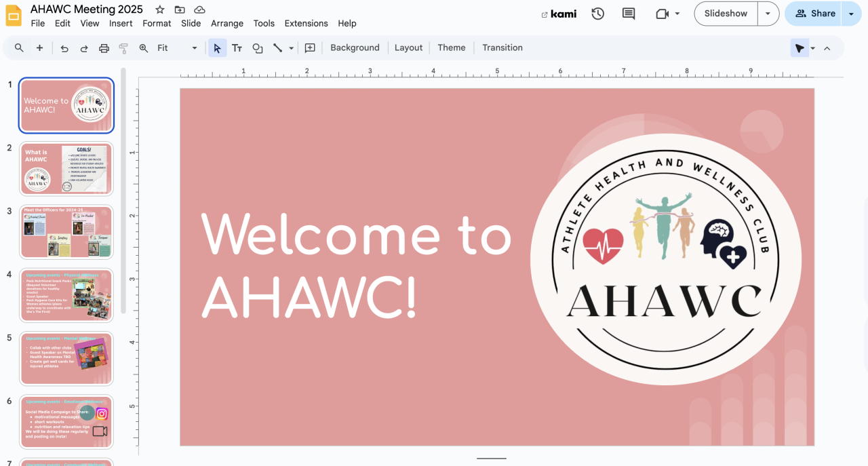Open the Kami extension button
This screenshot has height=466, width=868.
coord(559,14)
